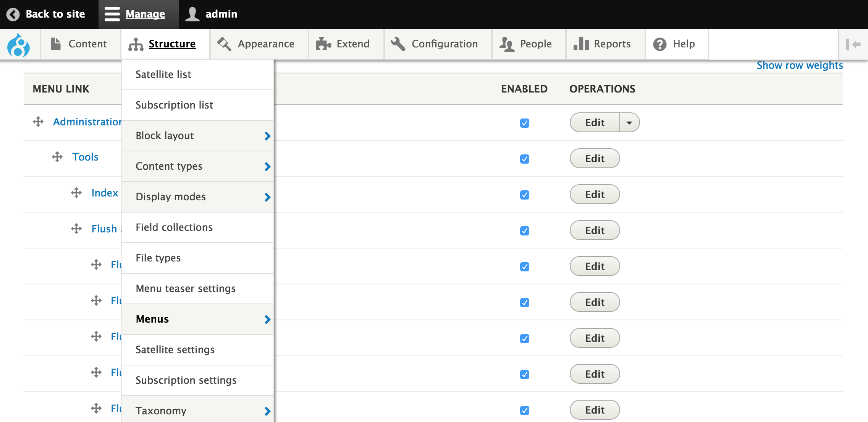Viewport: 868px width, 422px height.
Task: Expand the Taxonomy submenu chevron
Action: click(267, 411)
